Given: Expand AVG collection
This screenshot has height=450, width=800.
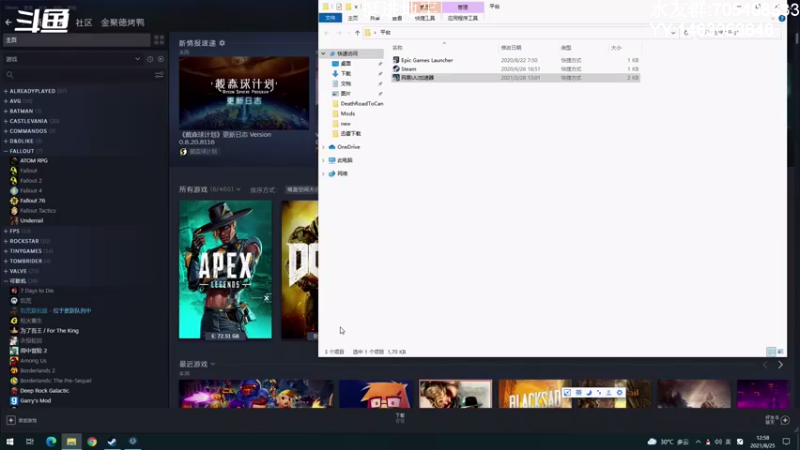Looking at the screenshot, I should point(6,101).
